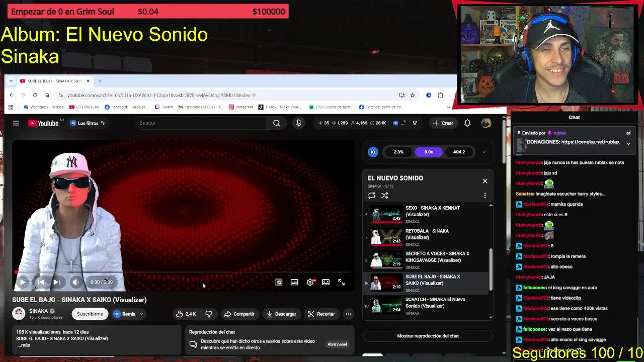Reload the browser page

[x=35, y=95]
